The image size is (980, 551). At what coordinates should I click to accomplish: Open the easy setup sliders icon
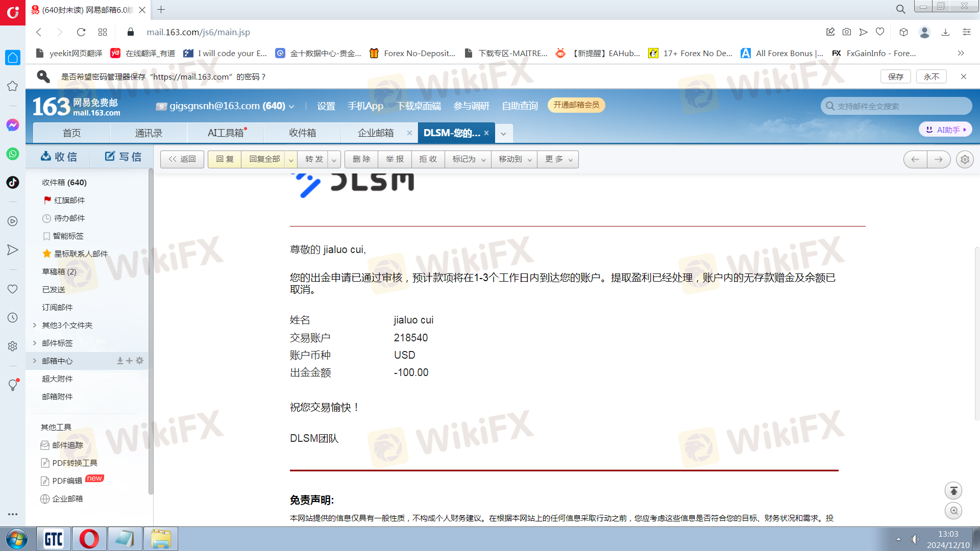tap(966, 32)
